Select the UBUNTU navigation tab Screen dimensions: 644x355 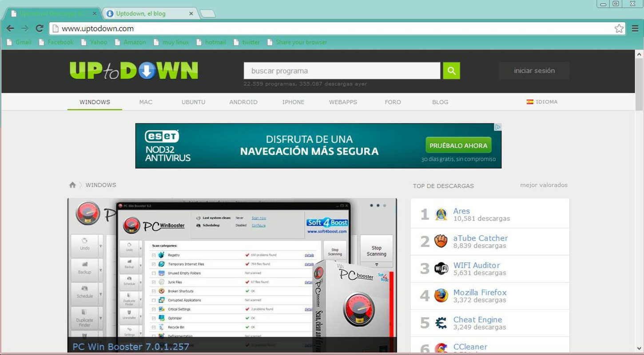click(x=193, y=102)
